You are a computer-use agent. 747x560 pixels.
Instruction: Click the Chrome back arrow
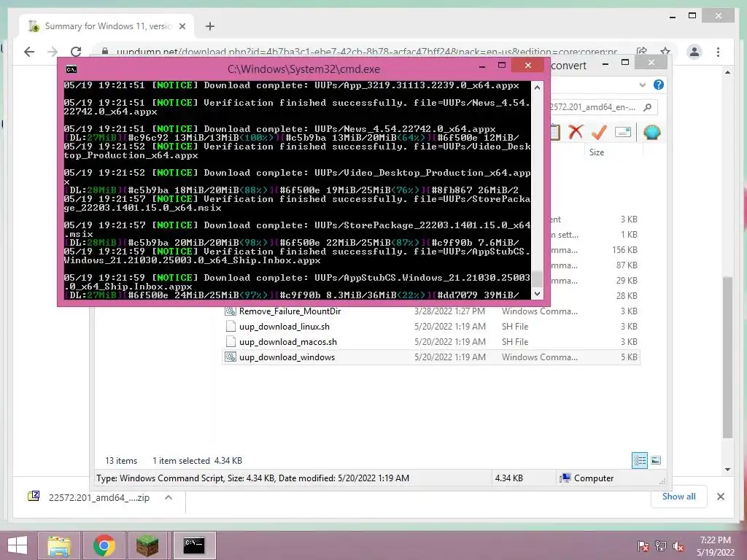pos(29,52)
